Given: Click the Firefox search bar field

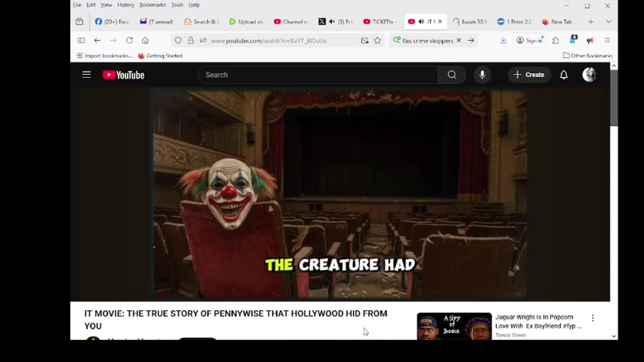Looking at the screenshot, I should pos(427,40).
